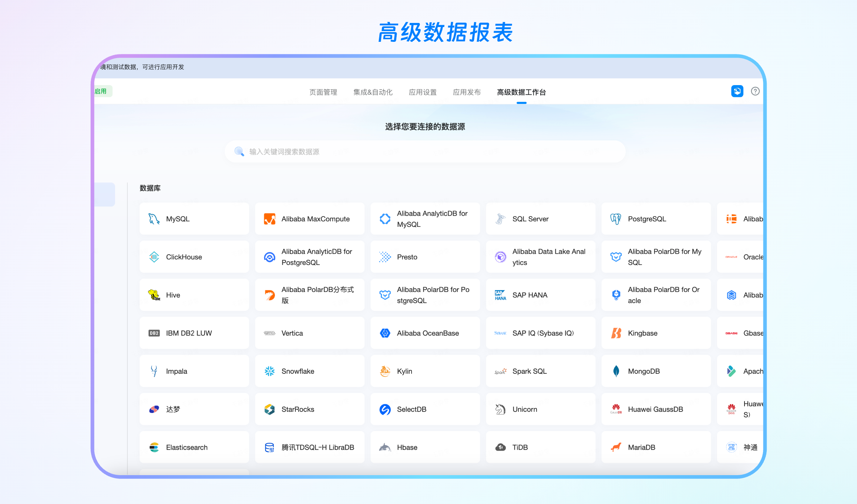Click the 启用 status tag

point(103,91)
